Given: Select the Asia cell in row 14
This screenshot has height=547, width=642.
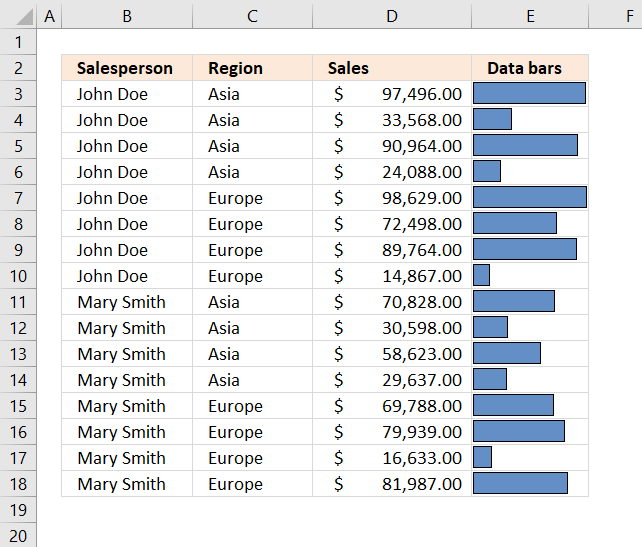Looking at the screenshot, I should click(252, 380).
